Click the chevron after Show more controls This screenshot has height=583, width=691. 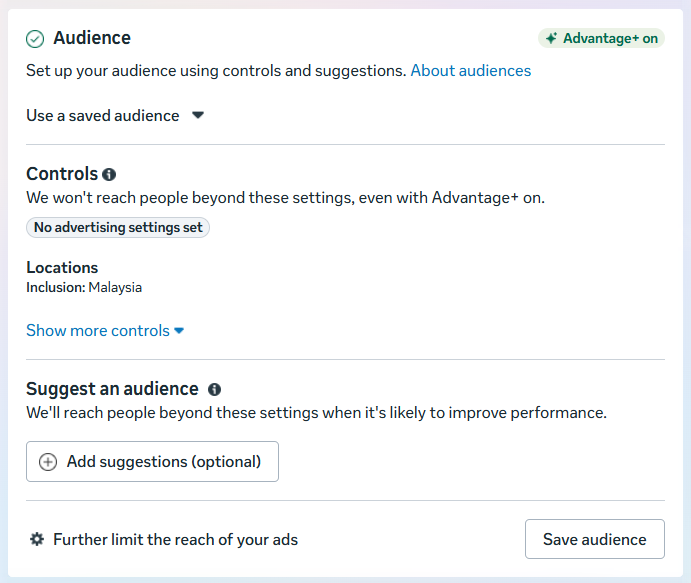(x=179, y=331)
